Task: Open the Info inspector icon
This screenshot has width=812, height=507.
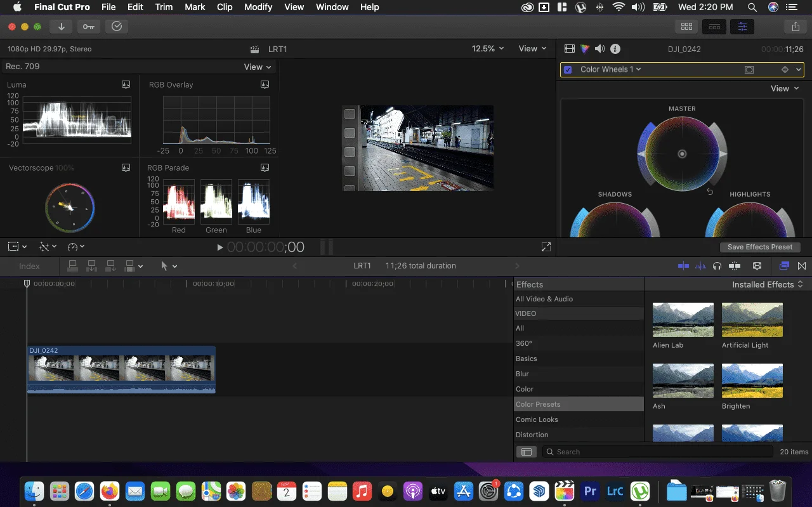Action: (x=615, y=49)
